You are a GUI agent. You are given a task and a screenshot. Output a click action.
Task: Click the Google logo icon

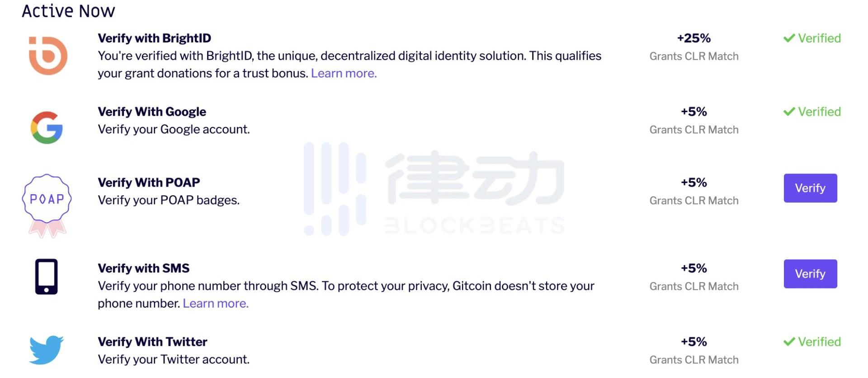(47, 128)
